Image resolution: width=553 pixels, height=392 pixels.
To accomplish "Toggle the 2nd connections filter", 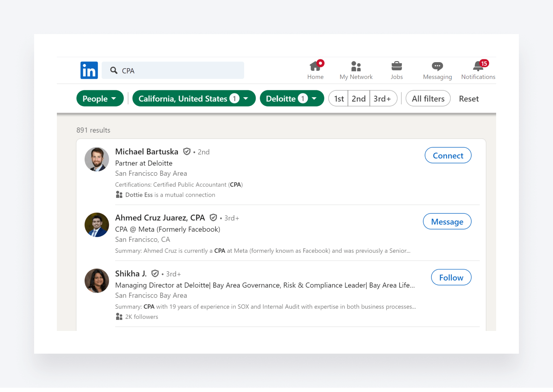I will click(x=359, y=99).
